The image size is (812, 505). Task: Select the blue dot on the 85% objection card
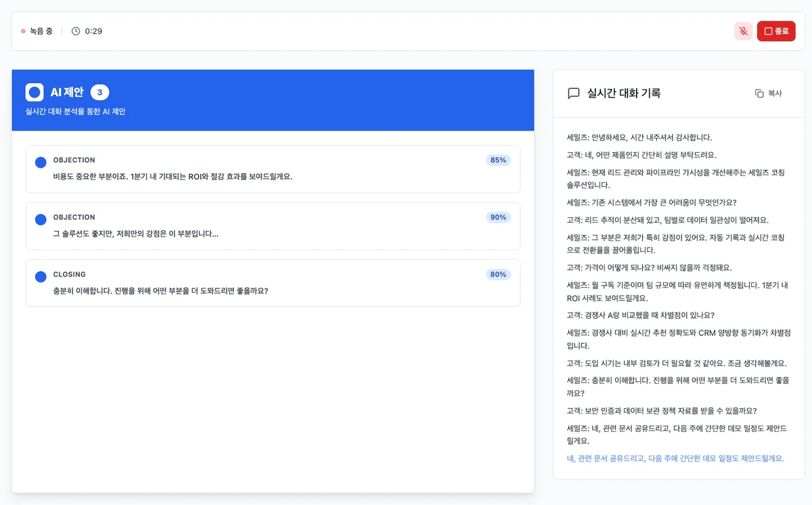point(41,162)
